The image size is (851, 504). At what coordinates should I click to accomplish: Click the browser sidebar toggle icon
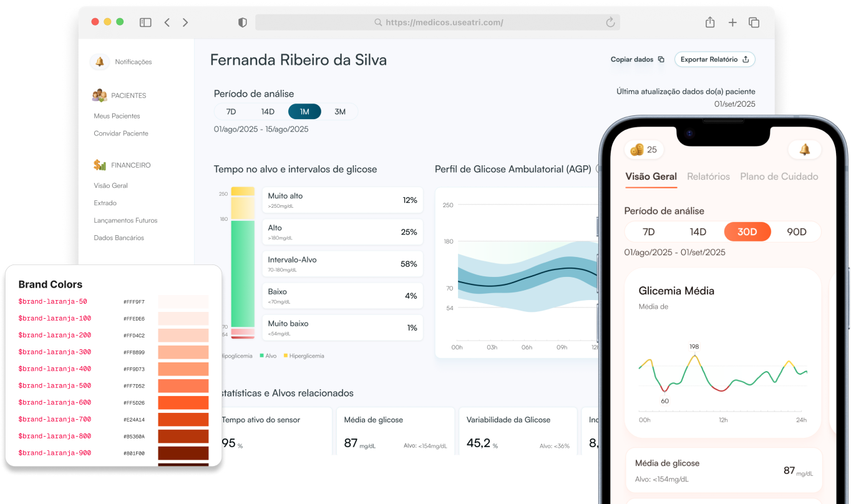145,22
